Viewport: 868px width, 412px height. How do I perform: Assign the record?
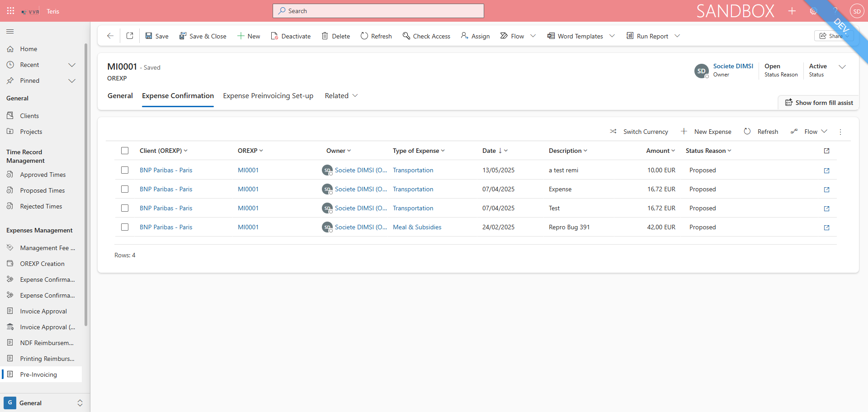pyautogui.click(x=475, y=36)
